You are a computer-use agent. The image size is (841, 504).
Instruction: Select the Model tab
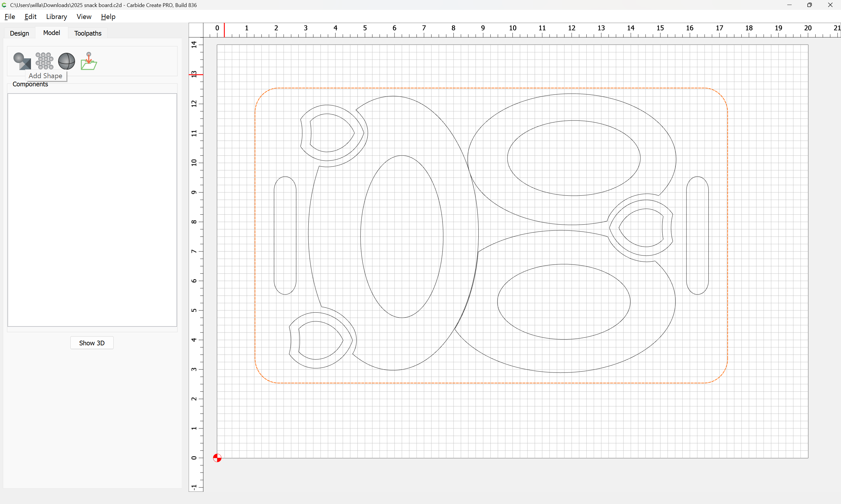click(51, 33)
